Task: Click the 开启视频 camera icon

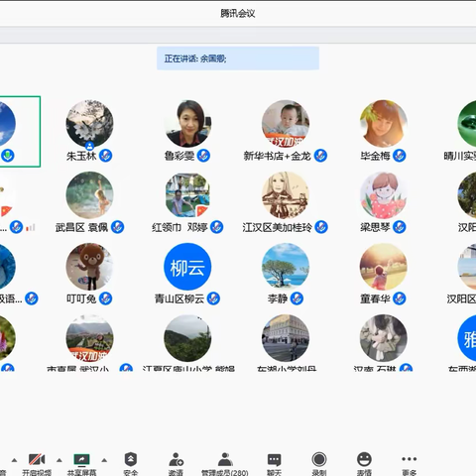Action: point(37,459)
